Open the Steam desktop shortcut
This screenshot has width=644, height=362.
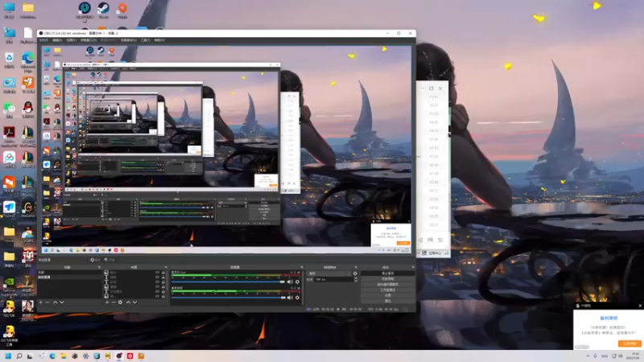[x=104, y=10]
